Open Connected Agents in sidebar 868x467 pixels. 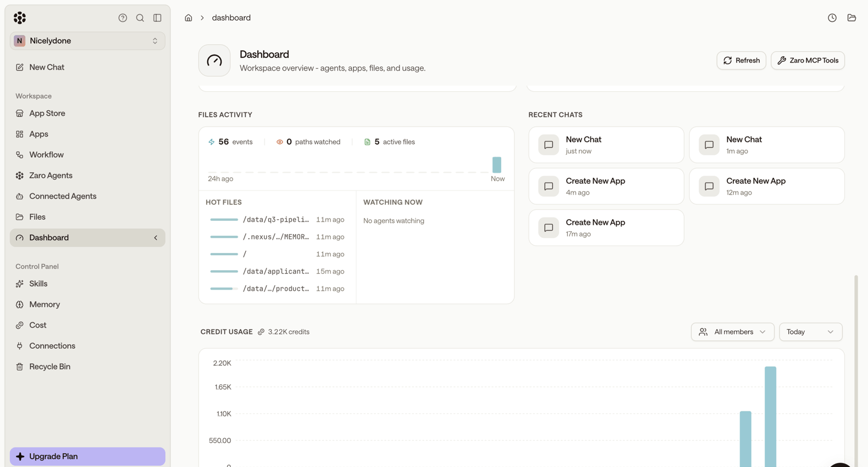click(x=87, y=196)
